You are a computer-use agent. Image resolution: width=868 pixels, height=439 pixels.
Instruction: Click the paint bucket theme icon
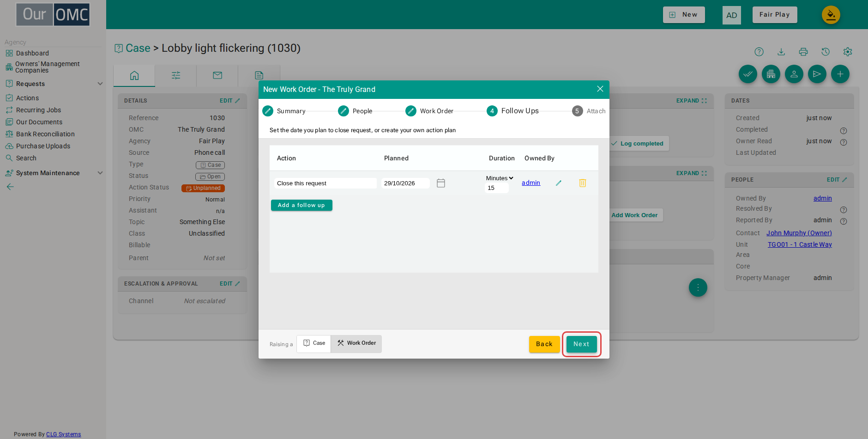point(831,15)
